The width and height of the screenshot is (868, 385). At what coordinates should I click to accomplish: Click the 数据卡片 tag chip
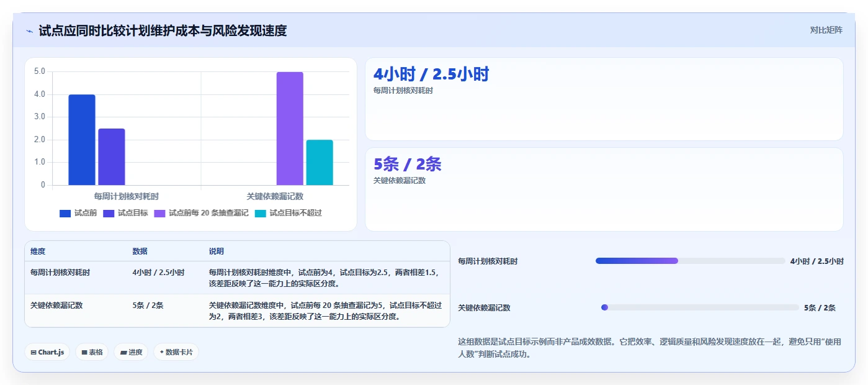click(176, 352)
